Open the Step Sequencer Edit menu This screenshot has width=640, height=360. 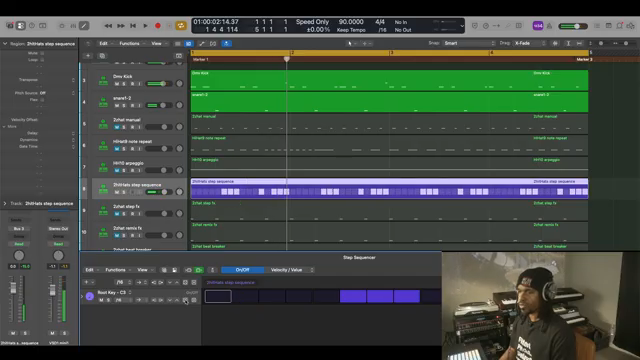pos(91,270)
